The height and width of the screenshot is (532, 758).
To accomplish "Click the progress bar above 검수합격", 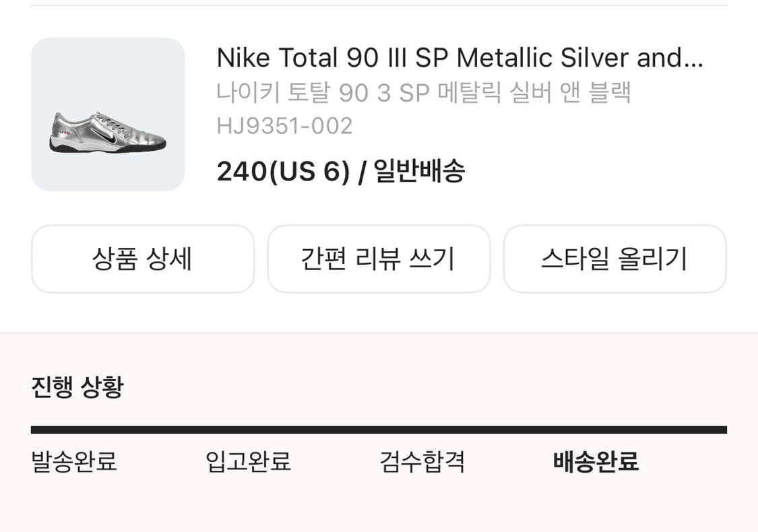I will pos(422,430).
